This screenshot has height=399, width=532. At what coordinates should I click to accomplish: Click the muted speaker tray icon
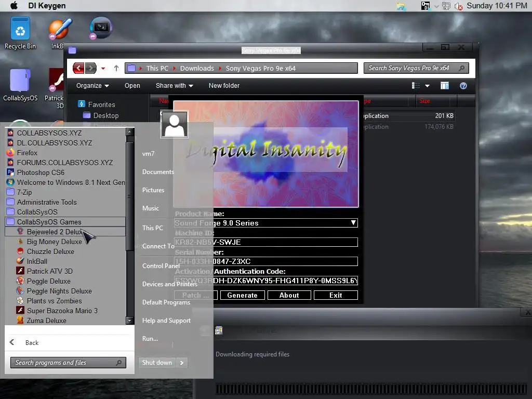click(458, 6)
